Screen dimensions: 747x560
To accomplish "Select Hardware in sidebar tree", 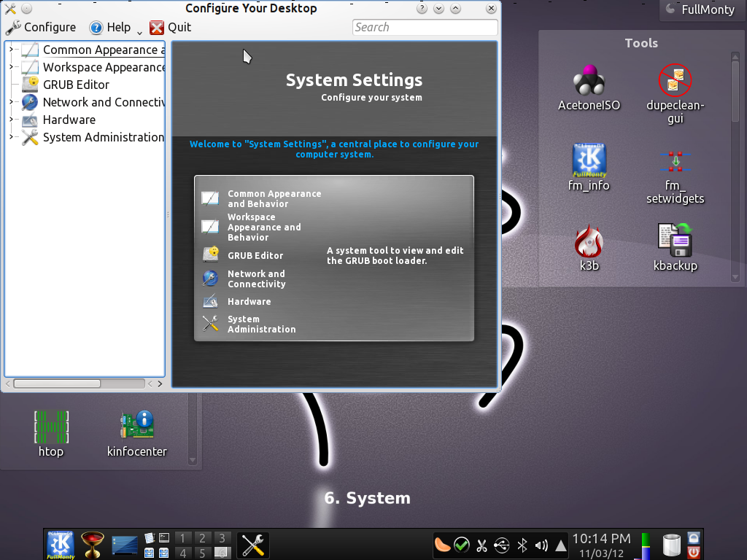I will coord(69,120).
